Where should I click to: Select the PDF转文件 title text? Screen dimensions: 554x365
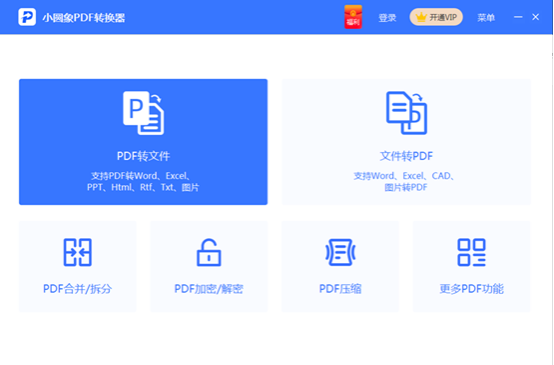coord(143,156)
